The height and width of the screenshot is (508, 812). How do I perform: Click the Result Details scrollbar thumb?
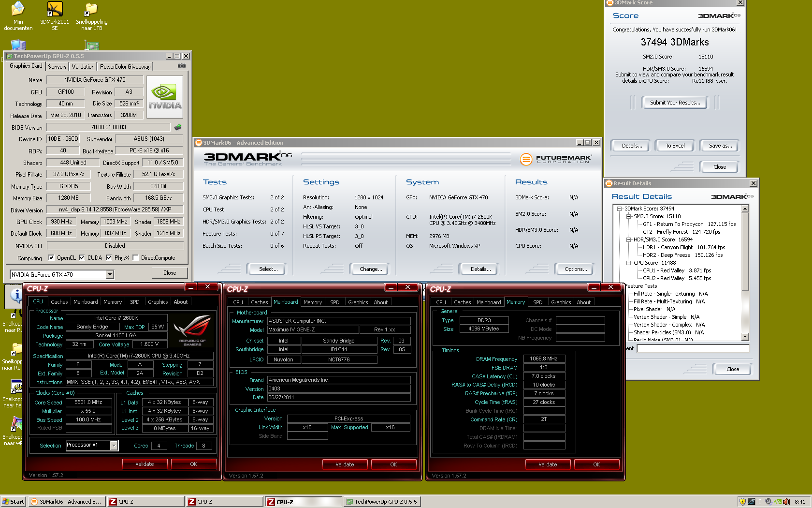(745, 251)
